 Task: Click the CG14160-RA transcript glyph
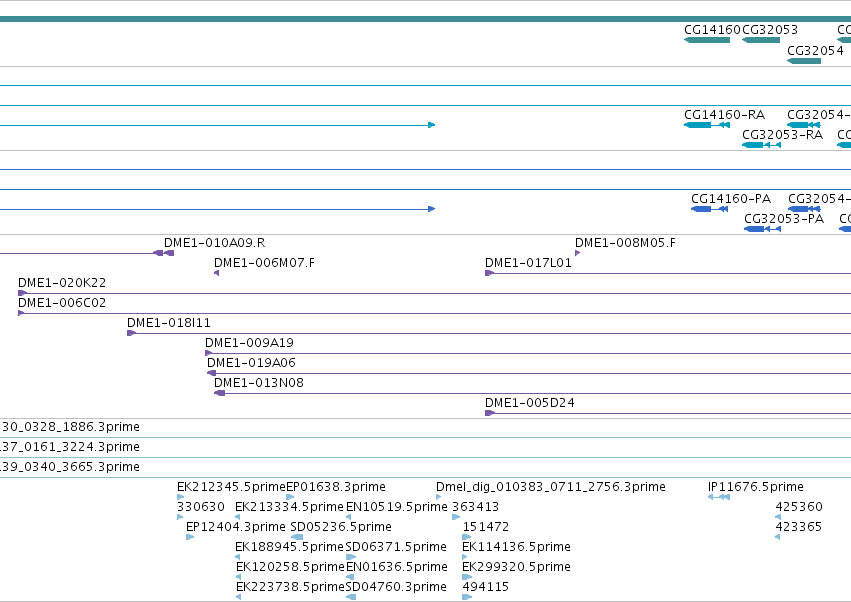coord(707,125)
